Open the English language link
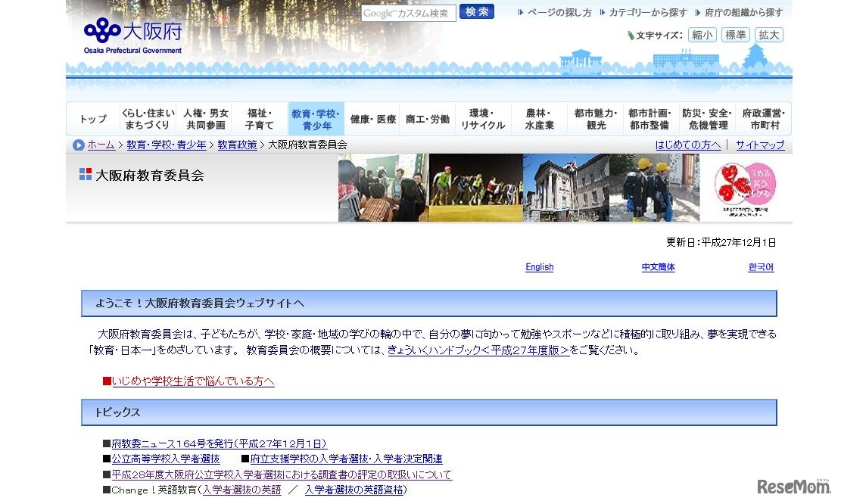This screenshot has width=841, height=504. tap(539, 267)
